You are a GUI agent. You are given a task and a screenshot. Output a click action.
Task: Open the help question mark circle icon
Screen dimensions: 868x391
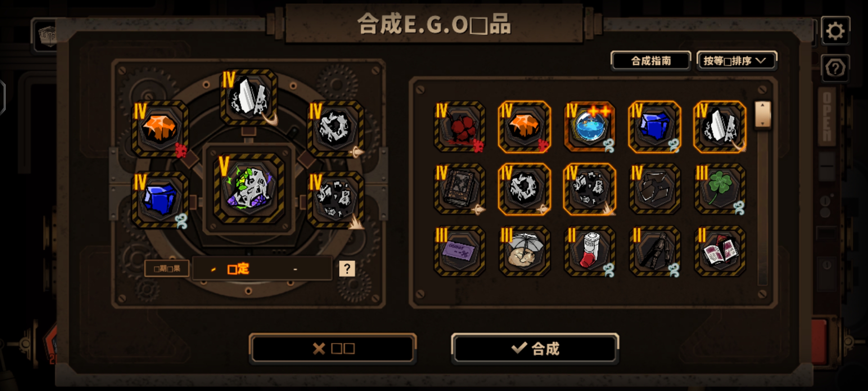(835, 68)
